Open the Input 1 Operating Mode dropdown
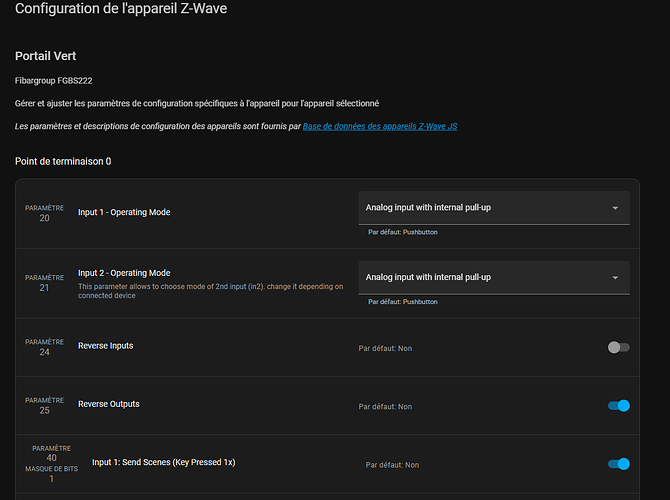This screenshot has height=500, width=670. click(494, 208)
